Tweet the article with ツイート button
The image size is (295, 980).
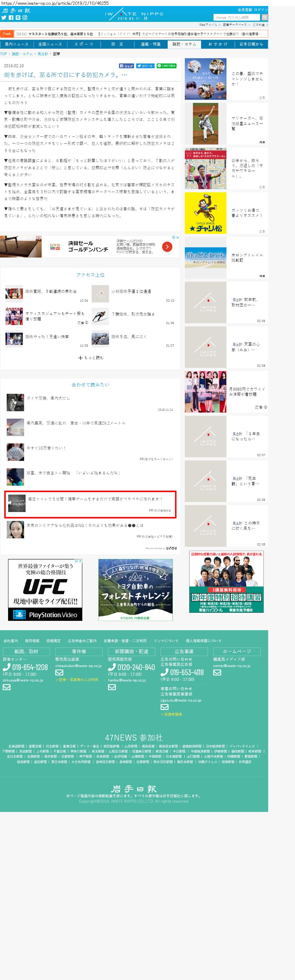(x=146, y=66)
